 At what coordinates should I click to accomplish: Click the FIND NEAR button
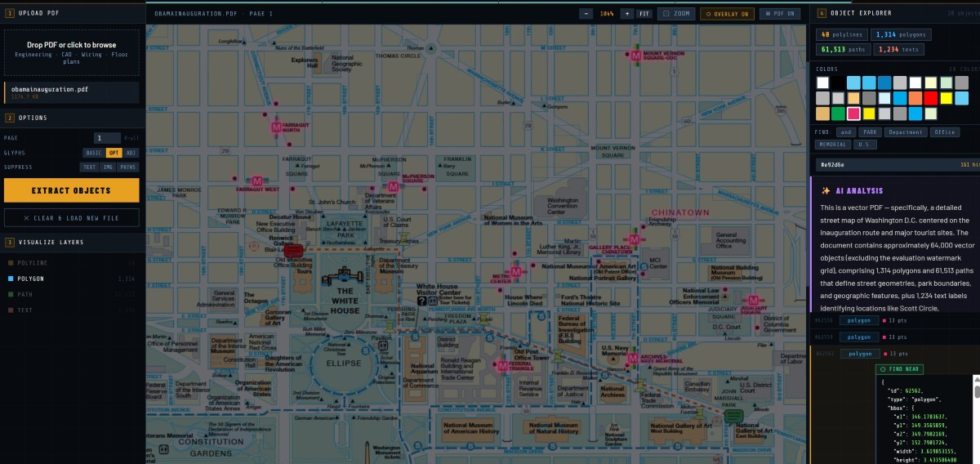pyautogui.click(x=899, y=370)
